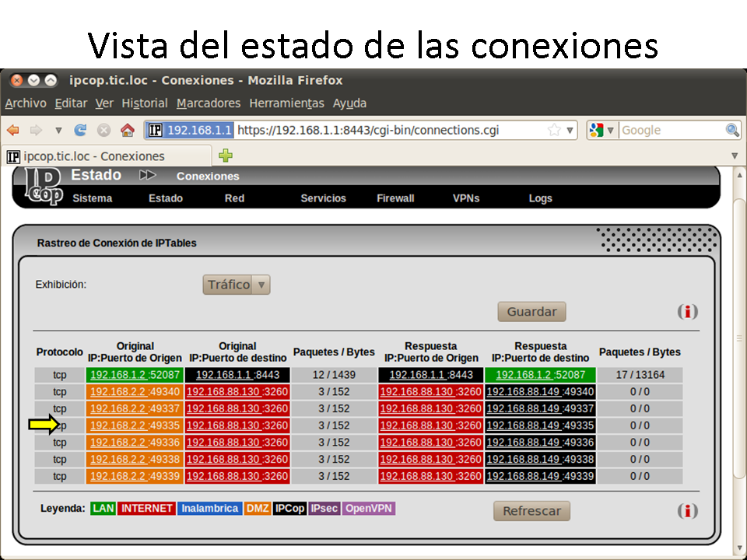Click the Firefox back arrow button
The height and width of the screenshot is (560, 747).
pyautogui.click(x=13, y=131)
